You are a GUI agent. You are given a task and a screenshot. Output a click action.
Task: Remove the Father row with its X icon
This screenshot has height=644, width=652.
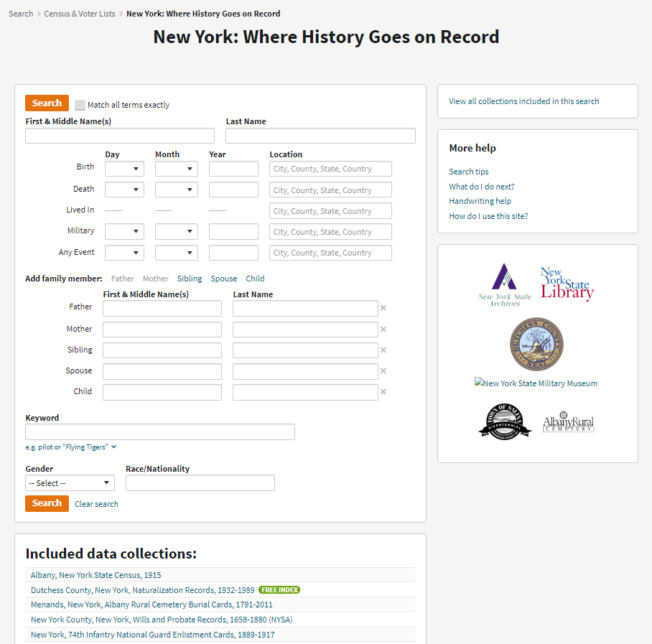[x=383, y=308]
